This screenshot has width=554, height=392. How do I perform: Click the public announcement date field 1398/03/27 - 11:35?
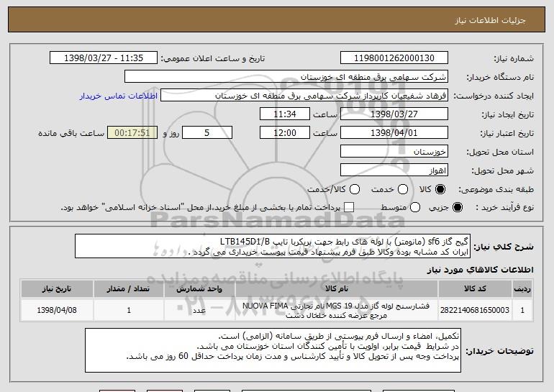pos(104,58)
